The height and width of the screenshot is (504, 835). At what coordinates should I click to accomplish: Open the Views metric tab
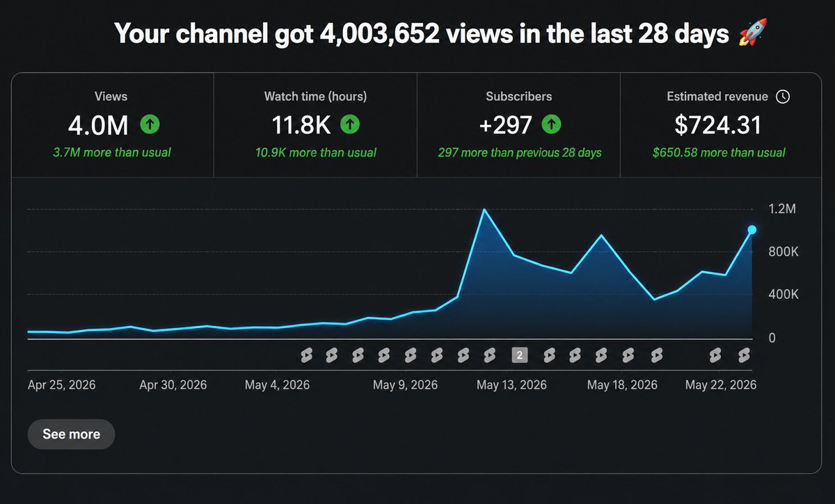click(x=112, y=125)
